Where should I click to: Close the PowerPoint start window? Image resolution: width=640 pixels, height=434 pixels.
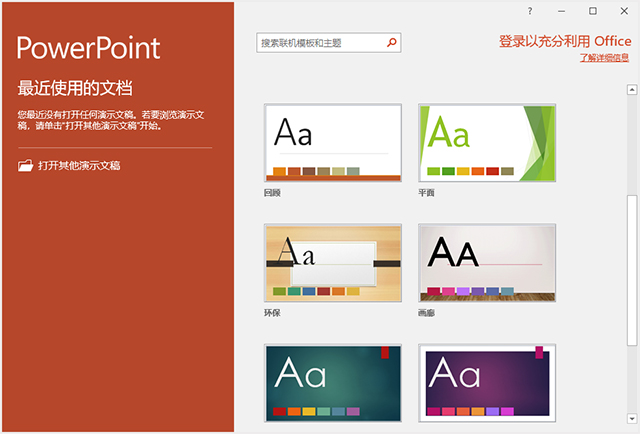tap(624, 11)
